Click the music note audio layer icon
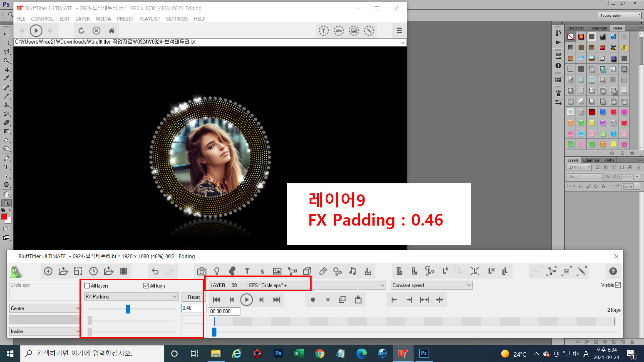The height and width of the screenshot is (362, 644). [353, 271]
